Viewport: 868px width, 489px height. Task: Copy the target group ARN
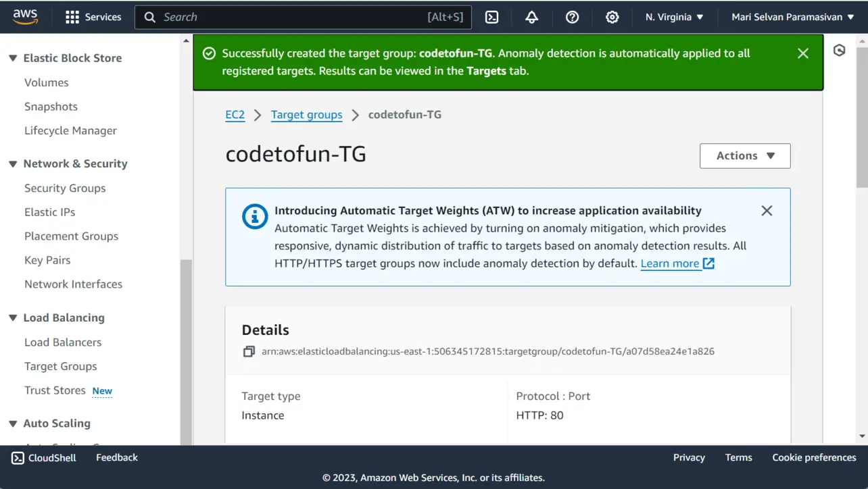(249, 351)
